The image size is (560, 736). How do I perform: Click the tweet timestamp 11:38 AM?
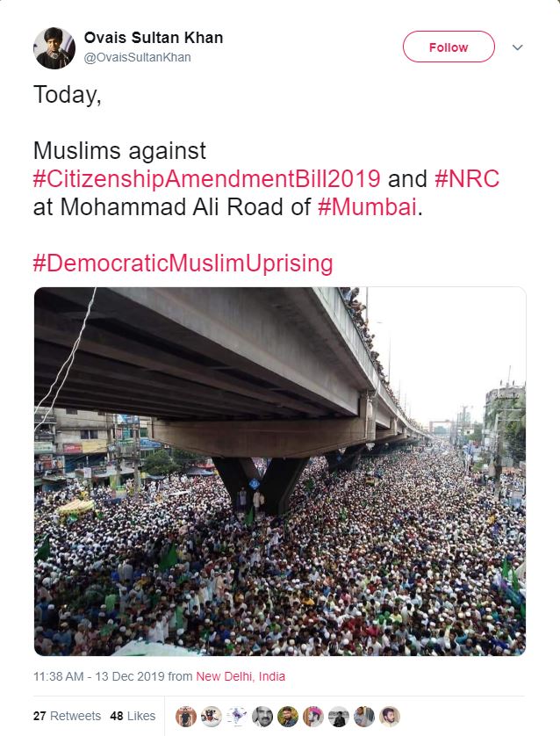[57, 676]
